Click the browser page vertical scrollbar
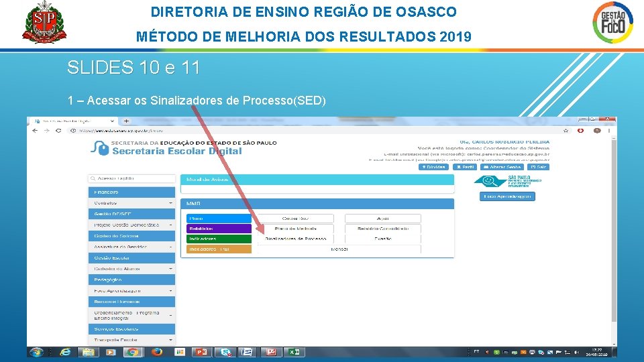644x362 pixels. point(614,230)
